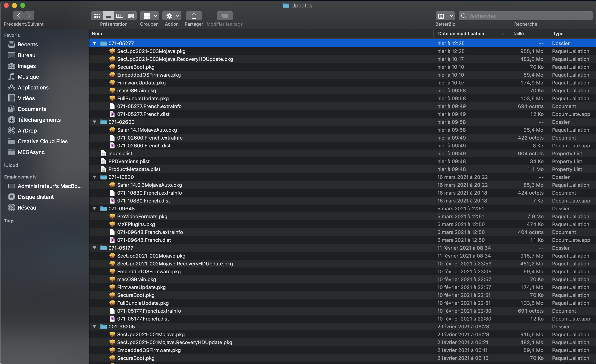Select the index.plist file
The image size is (596, 364).
pyautogui.click(x=120, y=153)
